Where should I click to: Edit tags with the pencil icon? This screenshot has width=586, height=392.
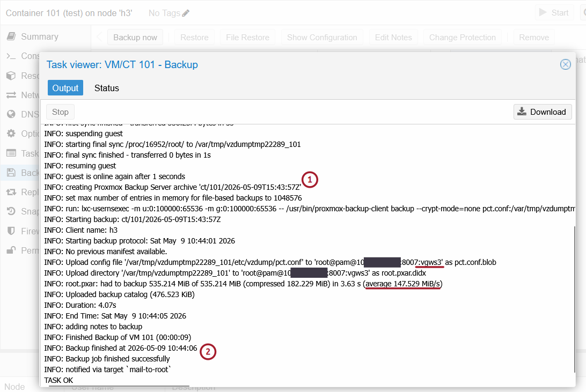[186, 13]
